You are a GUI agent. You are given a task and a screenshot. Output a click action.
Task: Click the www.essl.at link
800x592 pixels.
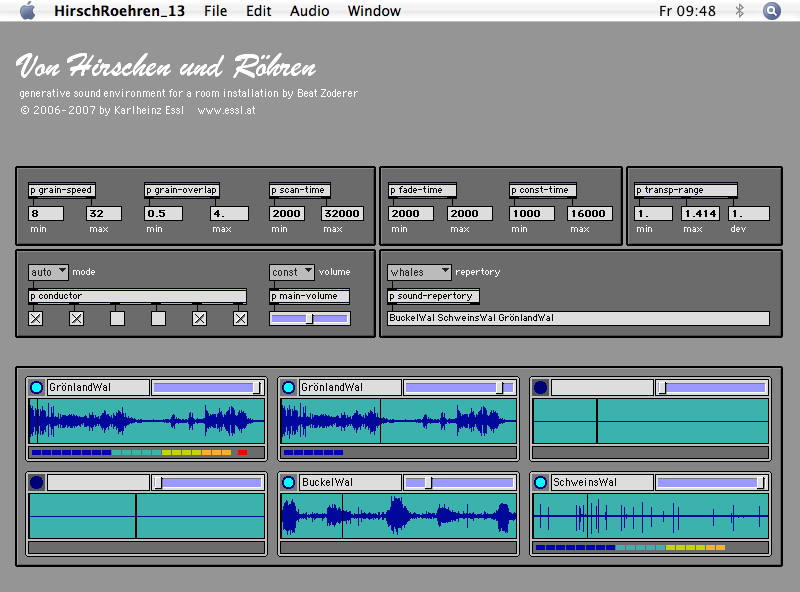coord(227,110)
